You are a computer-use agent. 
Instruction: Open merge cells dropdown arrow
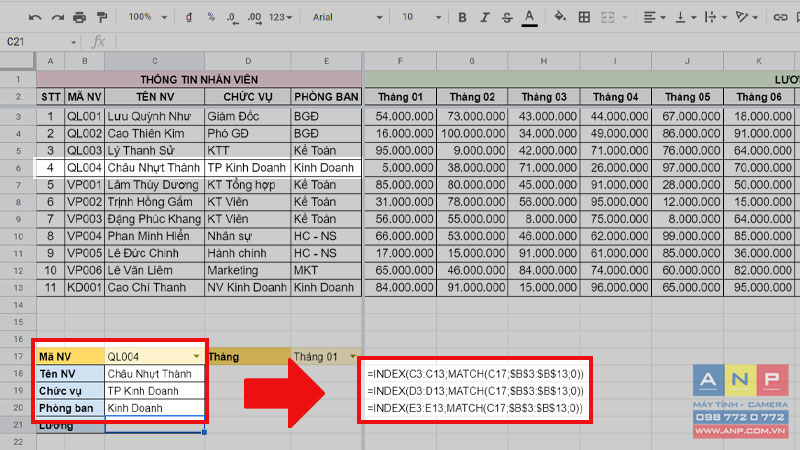coord(625,17)
